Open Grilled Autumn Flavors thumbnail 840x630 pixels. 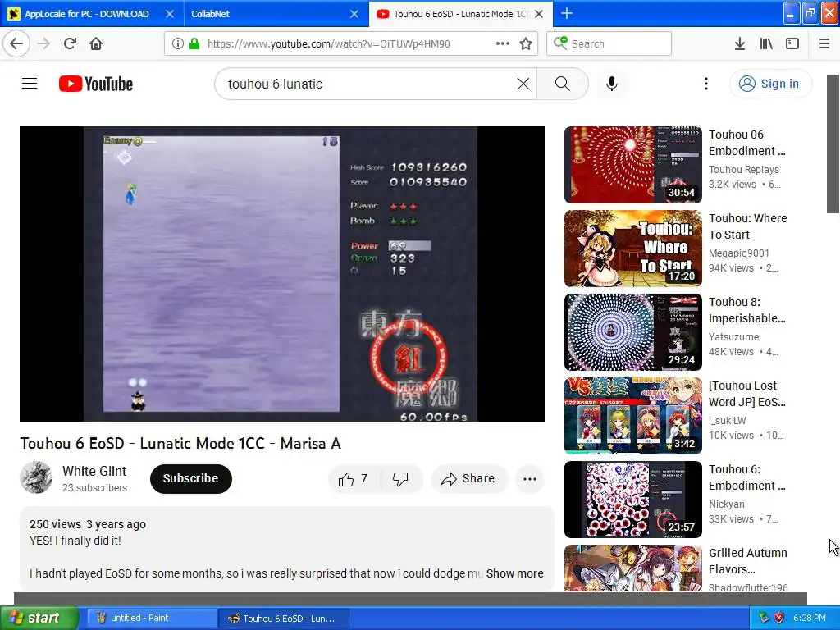point(633,568)
